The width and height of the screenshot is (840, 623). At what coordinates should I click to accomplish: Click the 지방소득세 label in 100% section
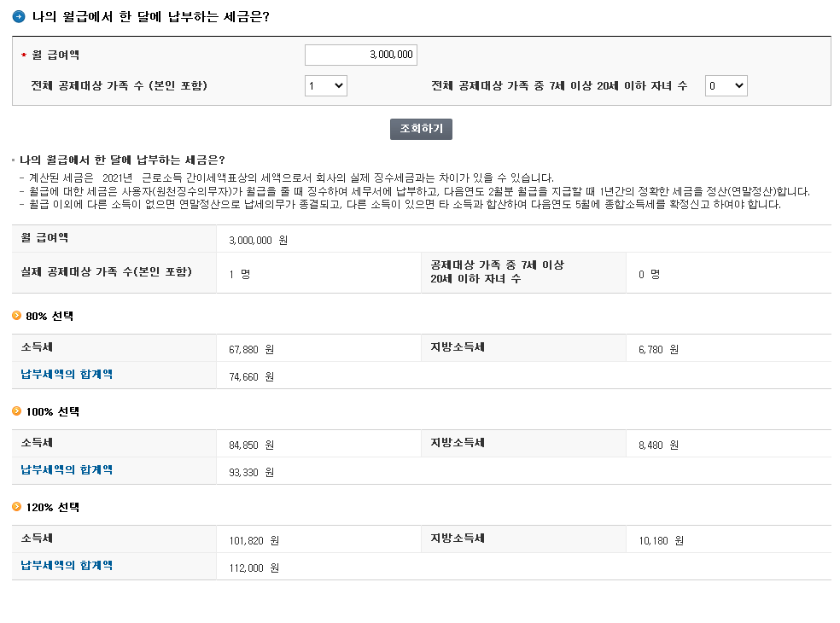click(458, 442)
